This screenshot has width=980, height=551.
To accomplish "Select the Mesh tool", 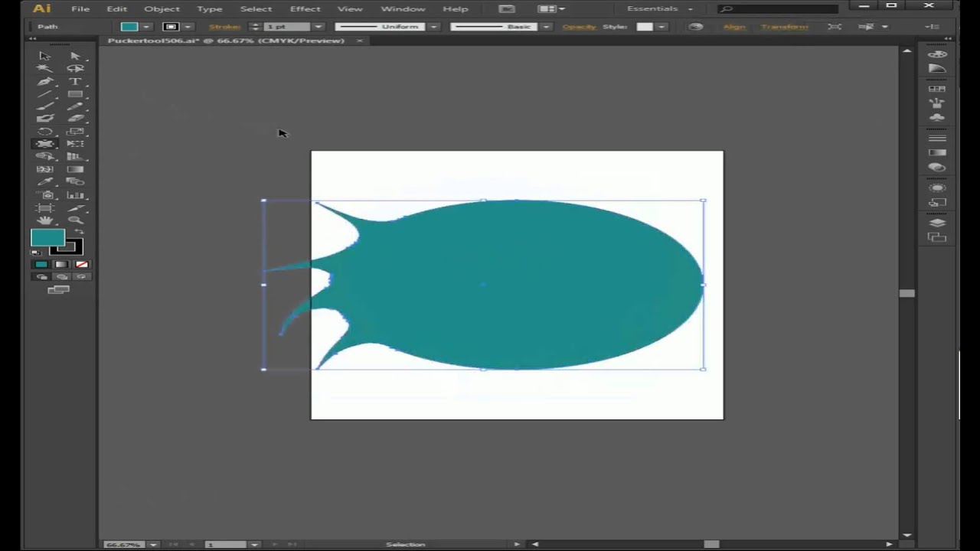I will click(45, 168).
